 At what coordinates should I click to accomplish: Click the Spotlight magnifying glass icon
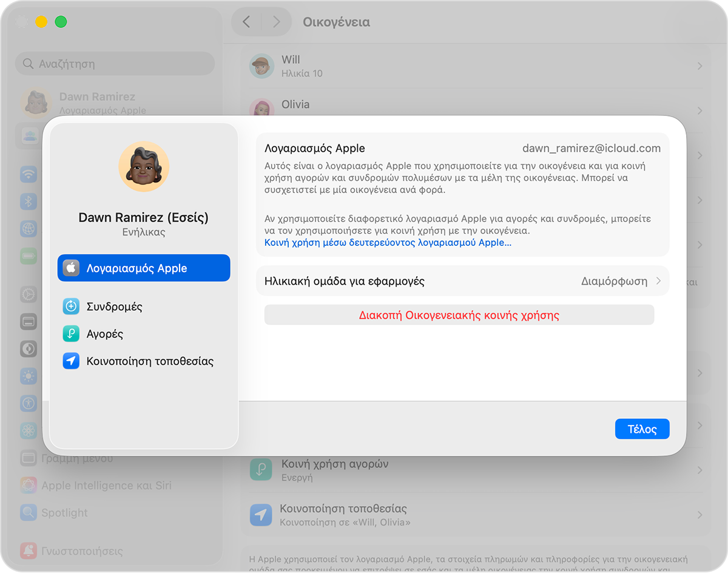point(29,512)
